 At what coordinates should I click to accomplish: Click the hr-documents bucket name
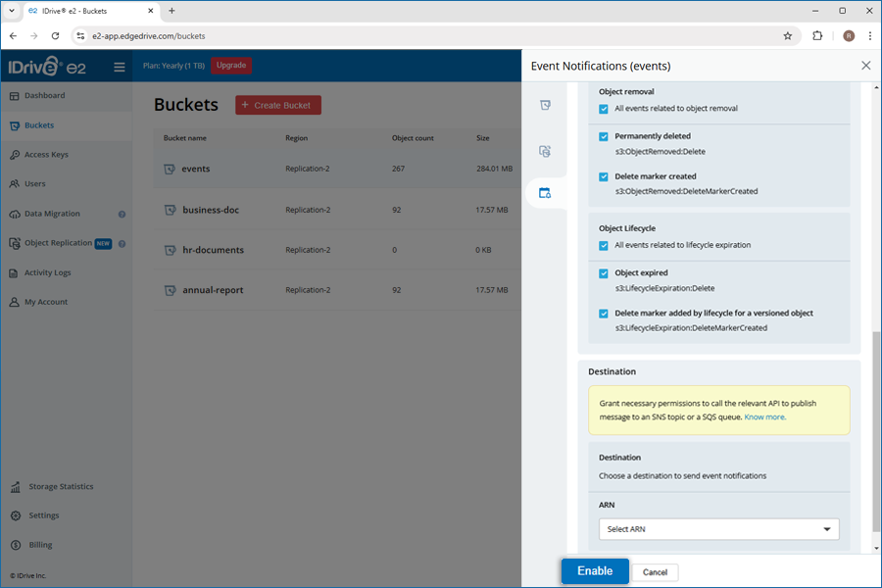pos(214,250)
